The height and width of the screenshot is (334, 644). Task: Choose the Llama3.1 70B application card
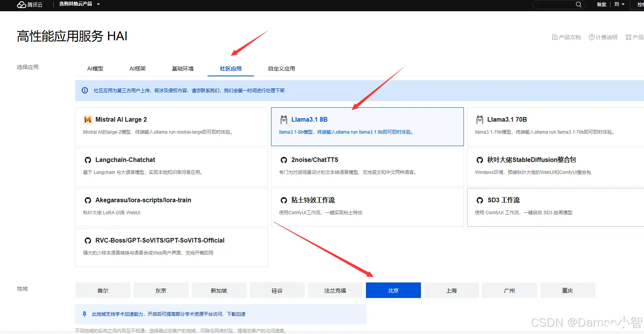pyautogui.click(x=555, y=127)
